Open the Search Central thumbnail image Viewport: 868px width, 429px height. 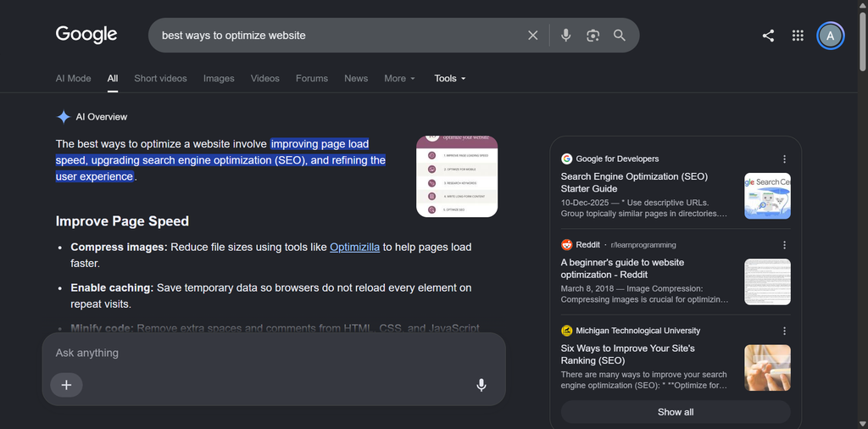[x=767, y=196]
